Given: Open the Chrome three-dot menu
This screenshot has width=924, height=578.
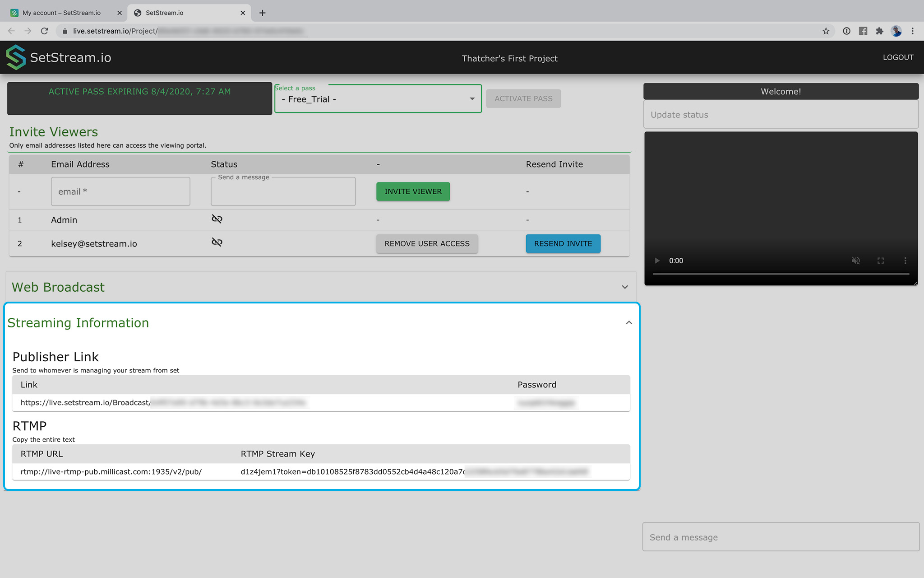Looking at the screenshot, I should (x=912, y=31).
